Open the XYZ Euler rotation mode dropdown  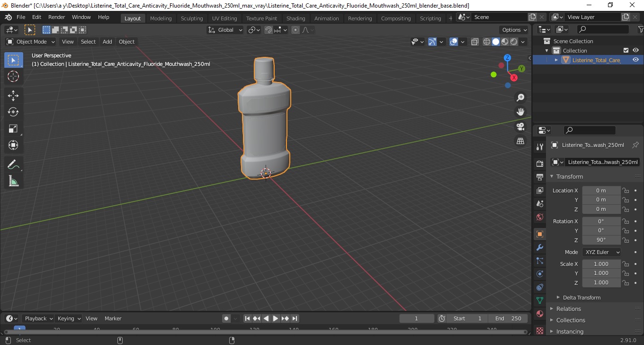click(601, 252)
